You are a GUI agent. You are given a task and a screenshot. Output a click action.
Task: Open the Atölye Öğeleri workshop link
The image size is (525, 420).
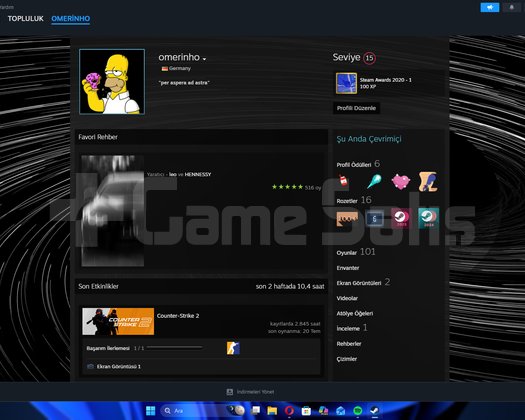point(355,313)
